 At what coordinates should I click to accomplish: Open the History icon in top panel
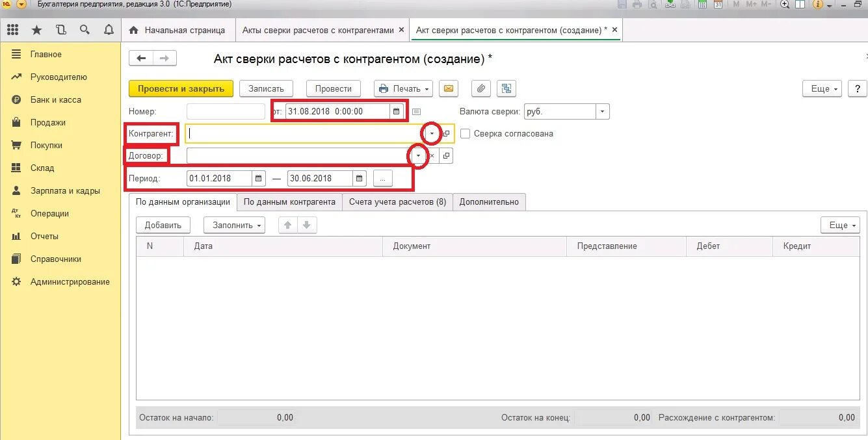(x=60, y=30)
